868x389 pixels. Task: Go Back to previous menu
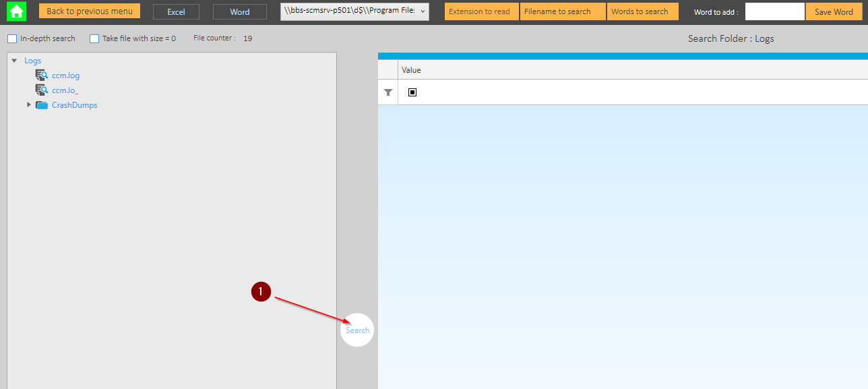(90, 11)
